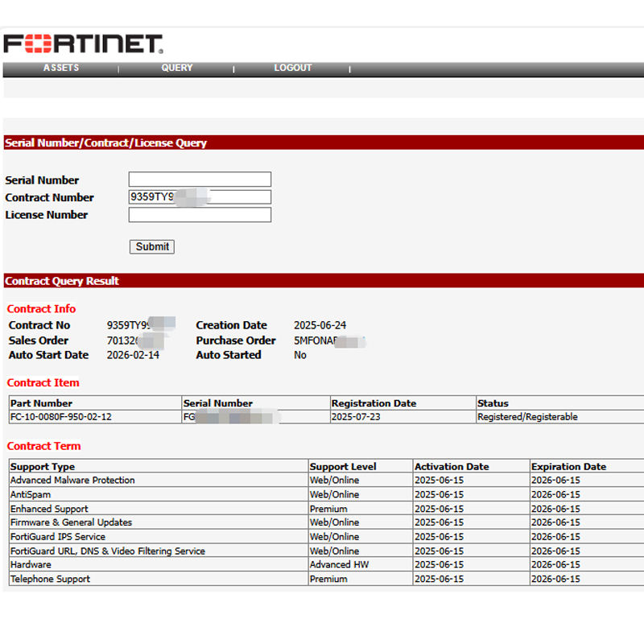This screenshot has width=644, height=644.
Task: Click the Fortinet logo
Action: (x=83, y=43)
